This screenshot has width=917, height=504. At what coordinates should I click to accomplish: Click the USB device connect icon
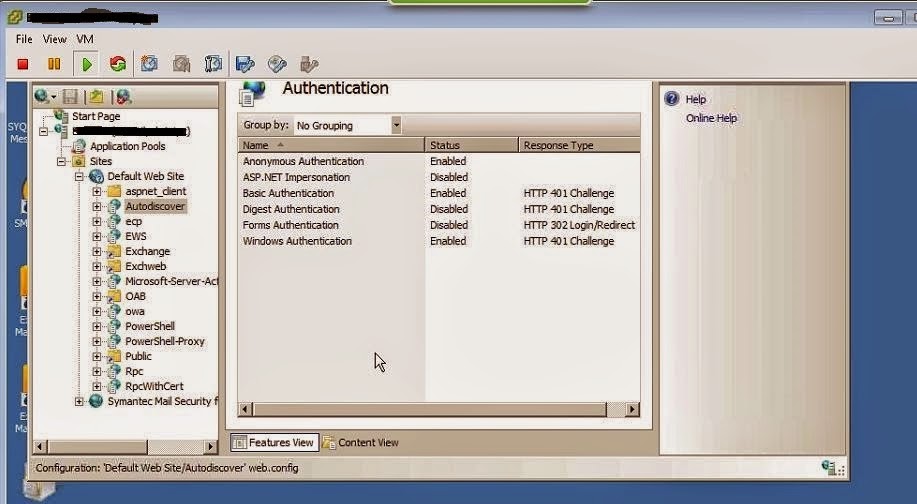tap(308, 64)
